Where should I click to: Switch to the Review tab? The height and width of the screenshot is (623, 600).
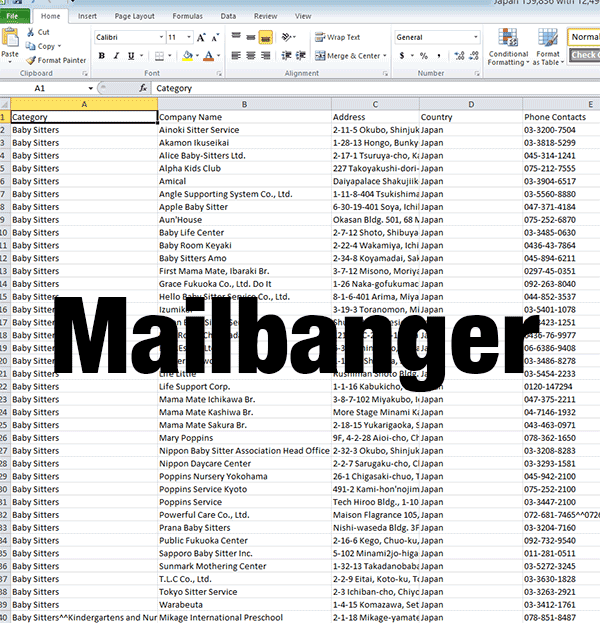click(265, 16)
